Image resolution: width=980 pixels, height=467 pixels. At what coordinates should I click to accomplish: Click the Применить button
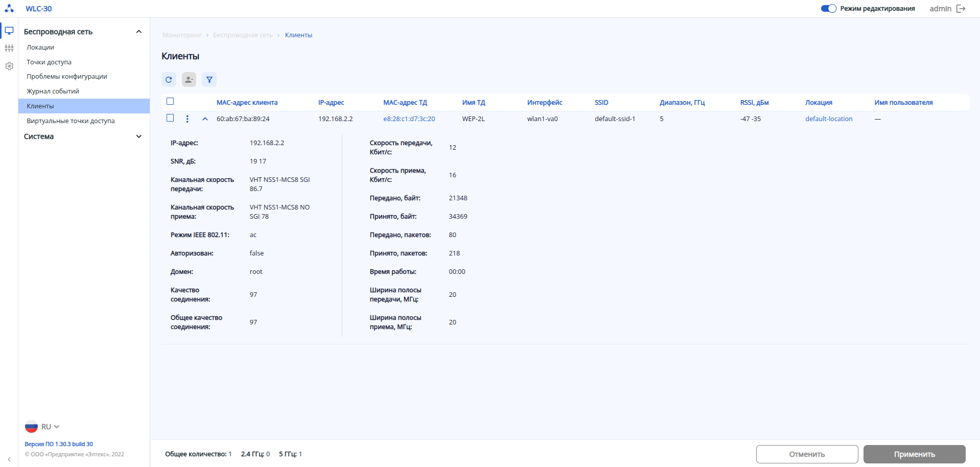tap(914, 454)
